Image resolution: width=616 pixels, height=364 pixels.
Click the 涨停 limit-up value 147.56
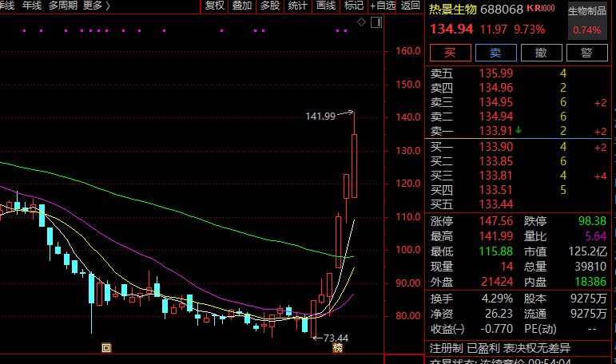click(x=496, y=221)
